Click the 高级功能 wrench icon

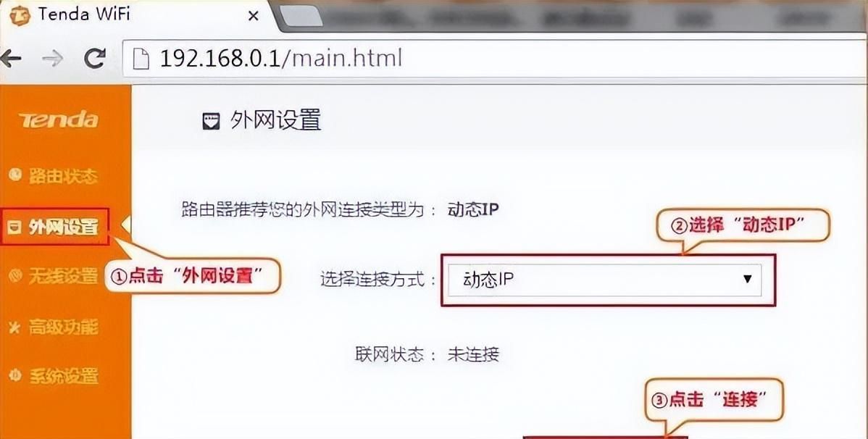[x=15, y=327]
